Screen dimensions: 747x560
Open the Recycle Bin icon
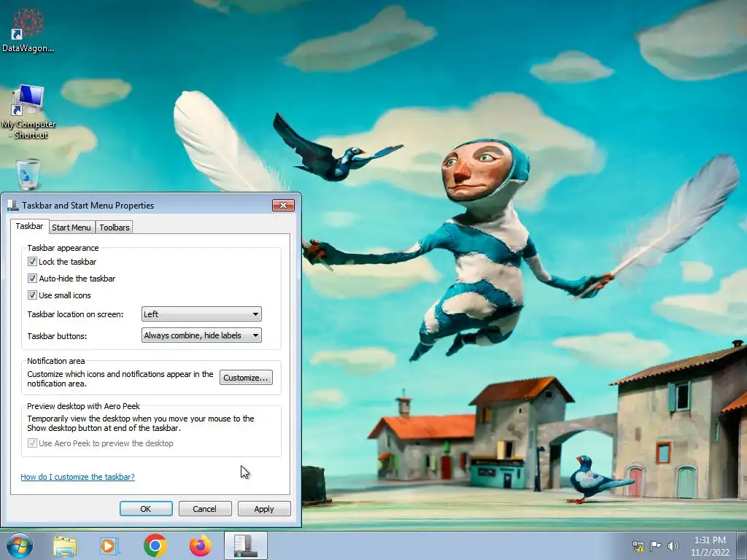click(28, 174)
